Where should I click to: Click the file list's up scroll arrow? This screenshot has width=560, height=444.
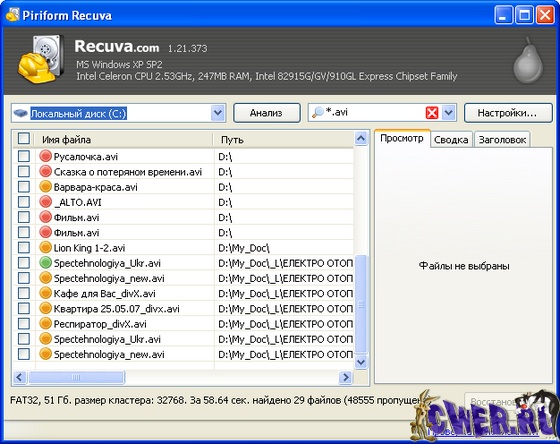pyautogui.click(x=361, y=139)
